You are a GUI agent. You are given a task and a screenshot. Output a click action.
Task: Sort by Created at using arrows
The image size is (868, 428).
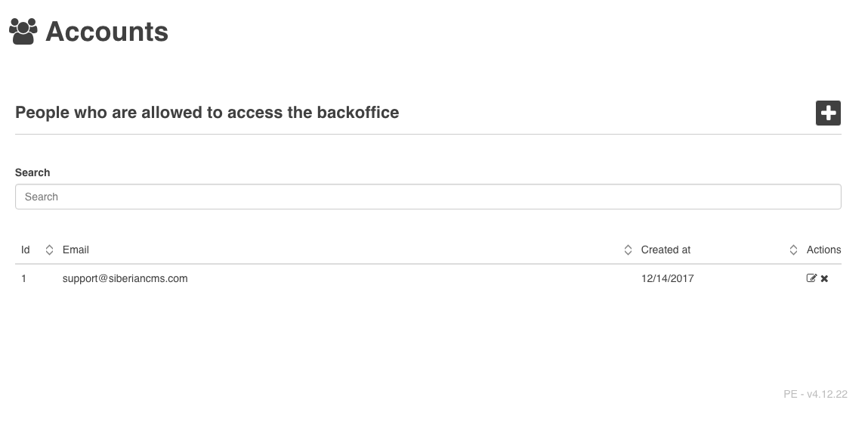pos(793,250)
